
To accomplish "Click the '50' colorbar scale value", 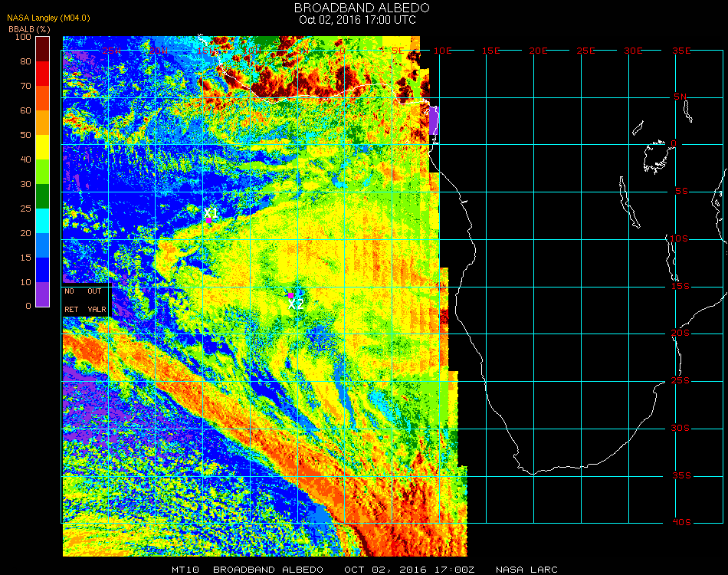I will (x=25, y=135).
